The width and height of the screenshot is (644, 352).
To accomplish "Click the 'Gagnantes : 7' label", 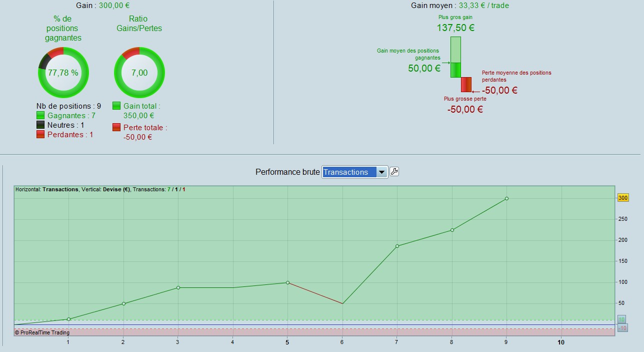I will point(71,116).
